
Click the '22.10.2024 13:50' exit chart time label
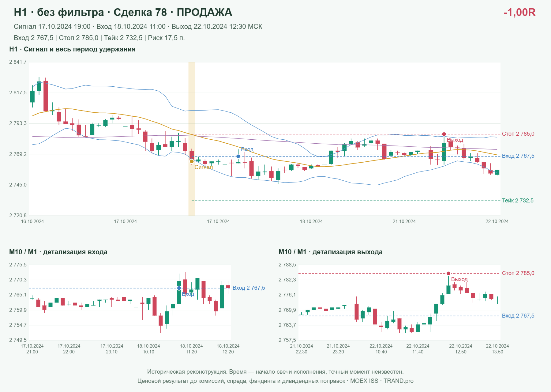coord(497,349)
